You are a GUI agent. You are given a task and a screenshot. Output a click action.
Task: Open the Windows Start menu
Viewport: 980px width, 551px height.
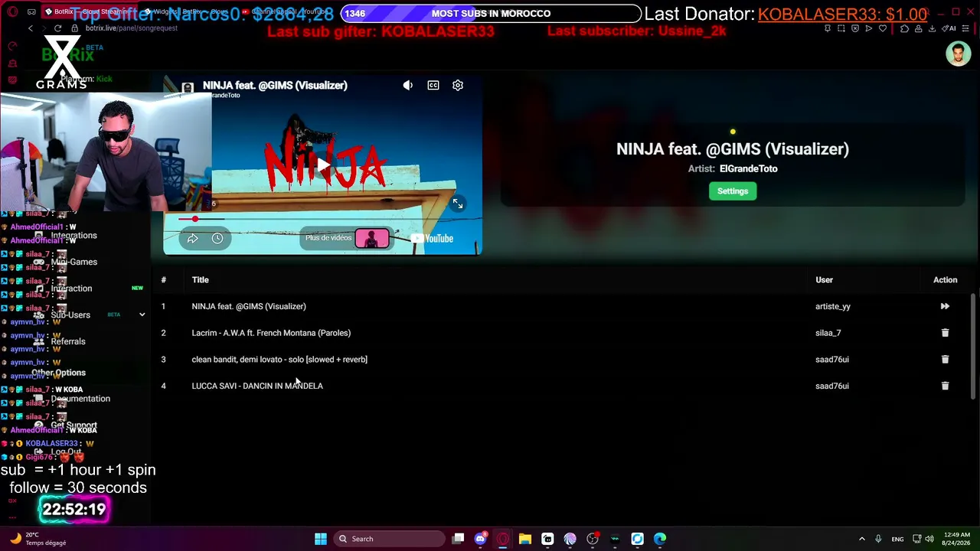tap(321, 539)
